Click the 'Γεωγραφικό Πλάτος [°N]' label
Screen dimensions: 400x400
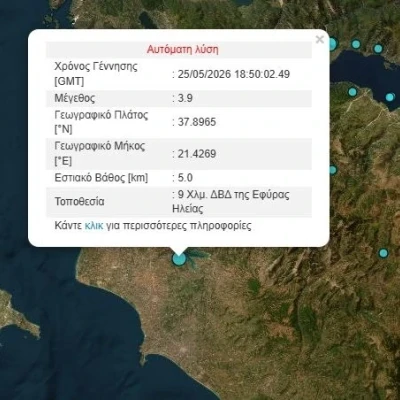tap(101, 122)
